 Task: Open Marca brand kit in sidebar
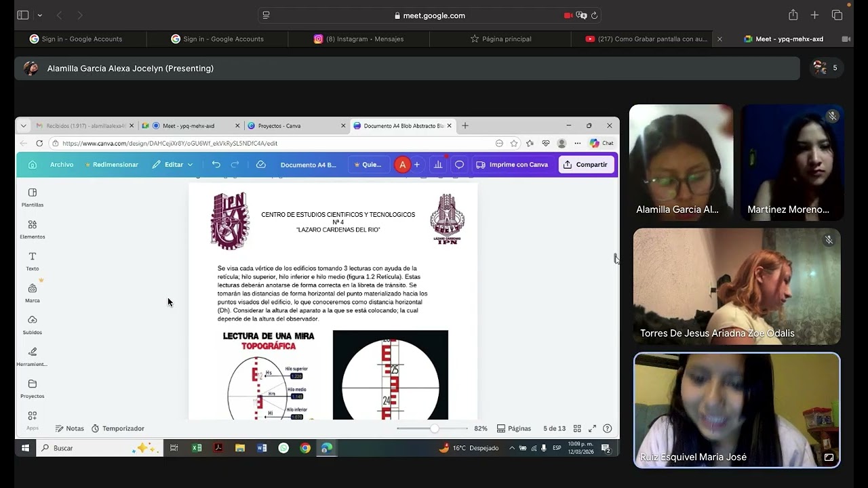point(32,293)
